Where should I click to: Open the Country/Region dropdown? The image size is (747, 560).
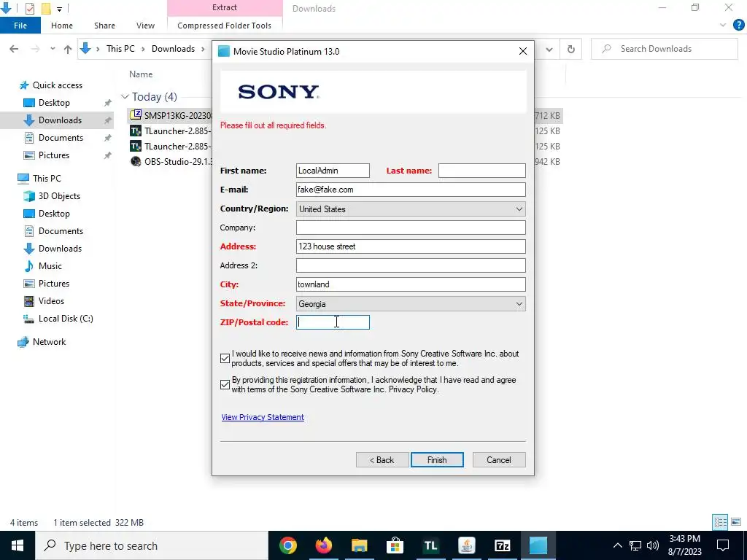pyautogui.click(x=411, y=209)
